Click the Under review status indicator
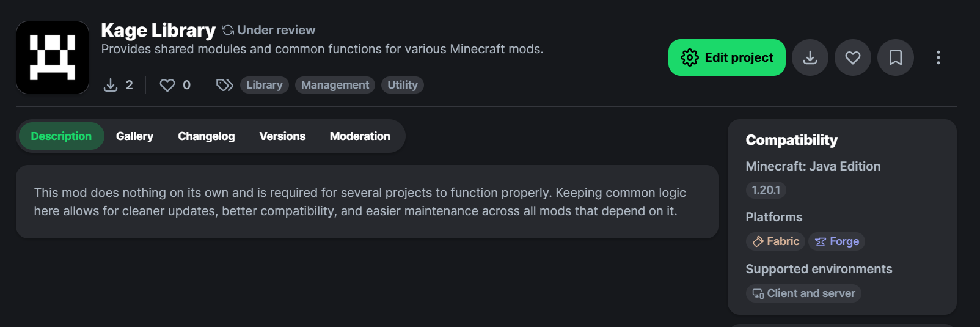980x327 pixels. point(269,30)
